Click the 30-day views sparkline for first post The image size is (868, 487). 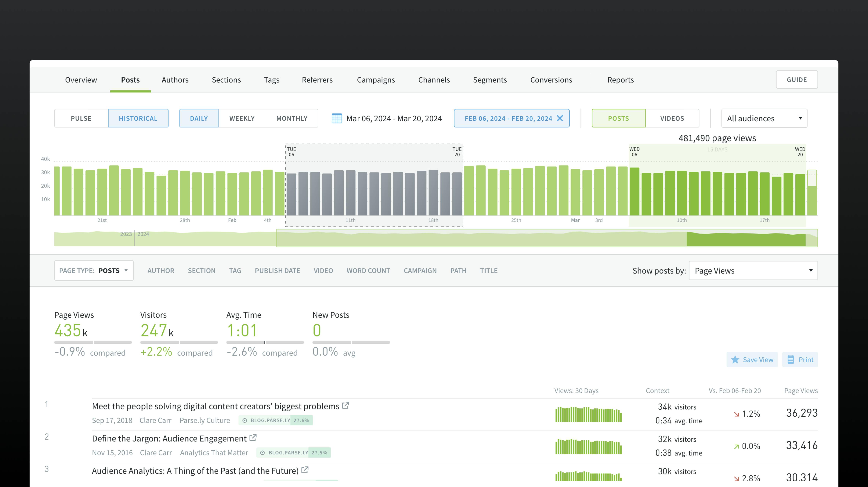coord(588,414)
